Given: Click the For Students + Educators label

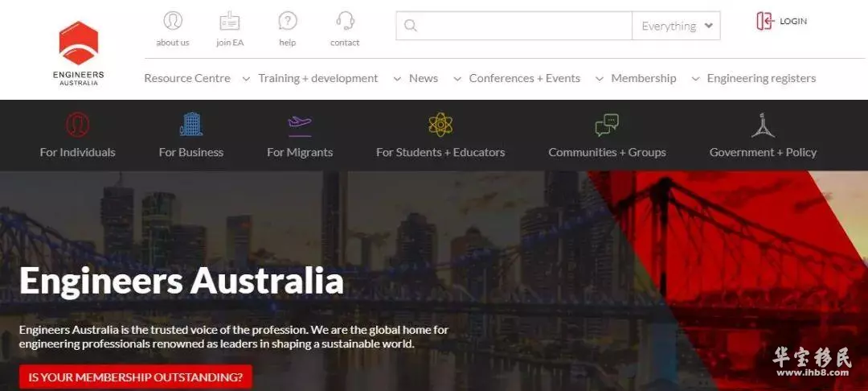Looking at the screenshot, I should 440,152.
